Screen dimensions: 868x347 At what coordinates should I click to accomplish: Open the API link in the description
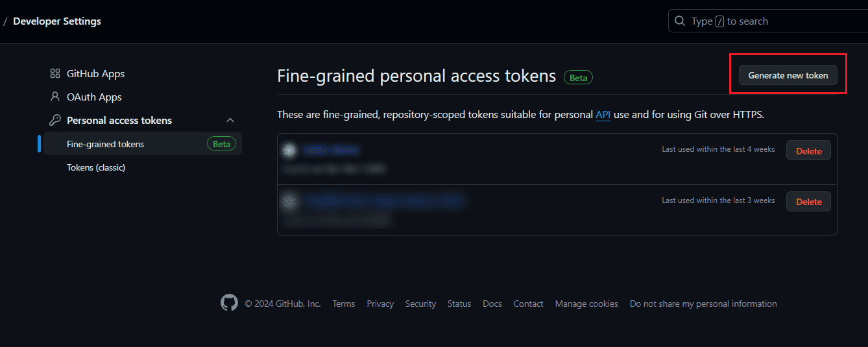[x=603, y=115]
